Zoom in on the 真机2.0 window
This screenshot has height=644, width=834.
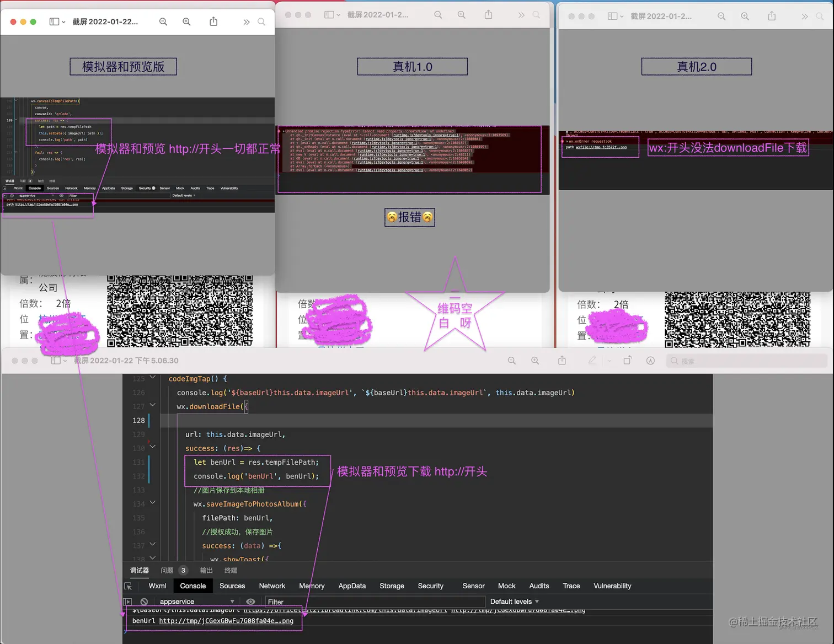pyautogui.click(x=745, y=17)
